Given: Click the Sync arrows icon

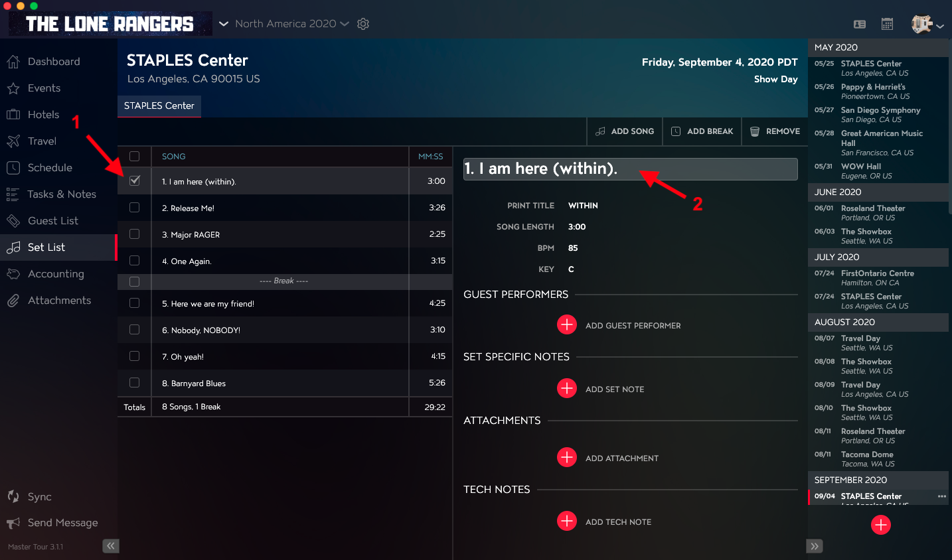Looking at the screenshot, I should click(x=13, y=496).
